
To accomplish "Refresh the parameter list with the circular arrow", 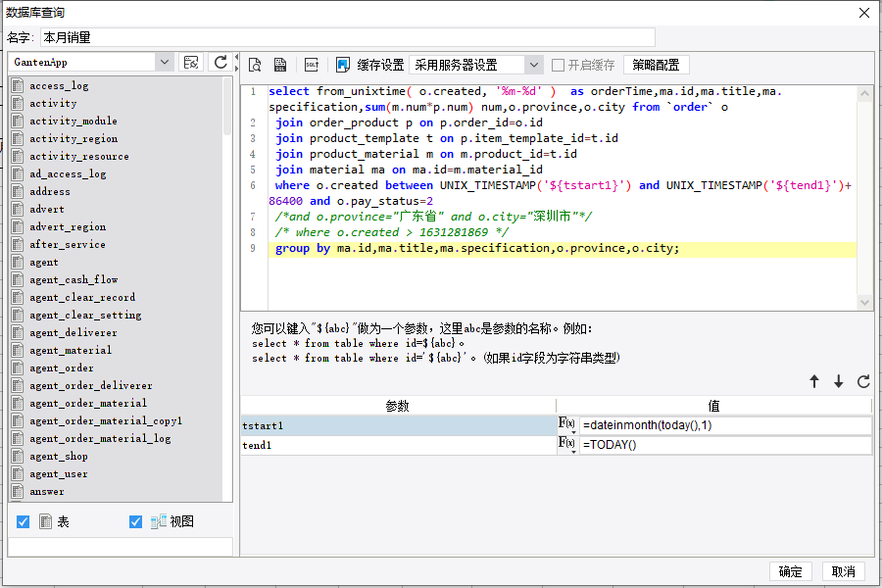I will 862,382.
